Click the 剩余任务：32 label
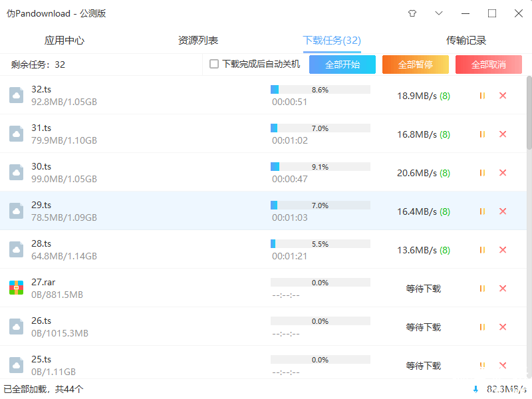Screen dimensions: 532x399 click(x=38, y=65)
